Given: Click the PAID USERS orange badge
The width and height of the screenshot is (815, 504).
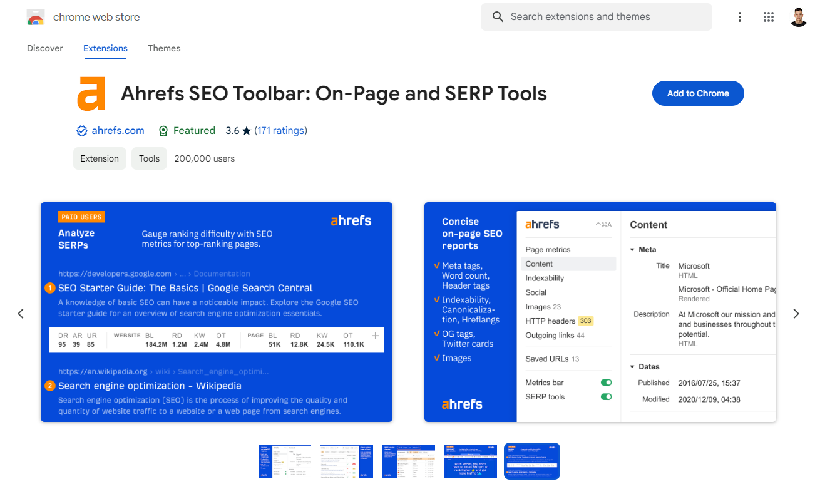Looking at the screenshot, I should pos(81,217).
